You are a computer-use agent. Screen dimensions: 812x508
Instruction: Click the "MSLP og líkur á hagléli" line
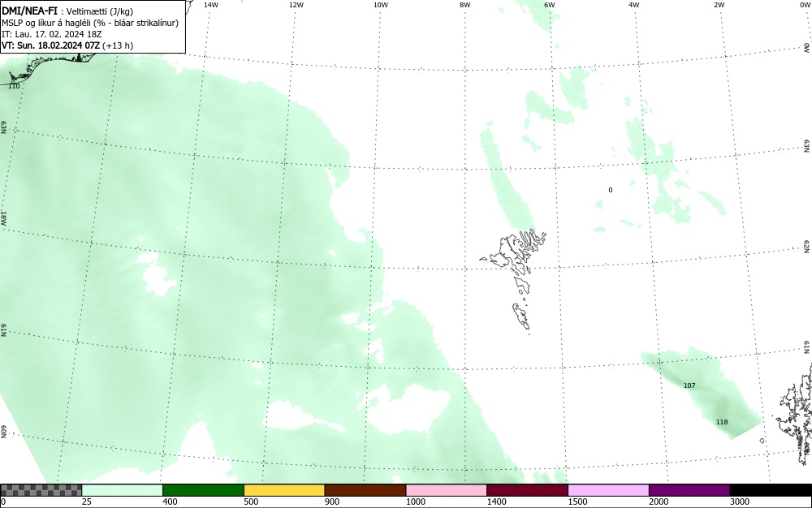(90, 23)
